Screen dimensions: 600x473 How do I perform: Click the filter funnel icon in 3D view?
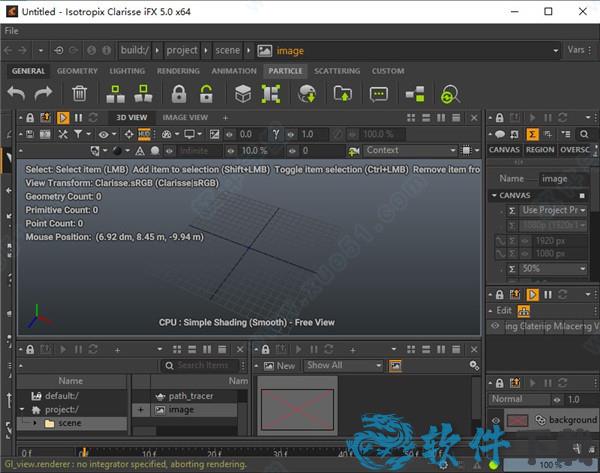point(78,134)
